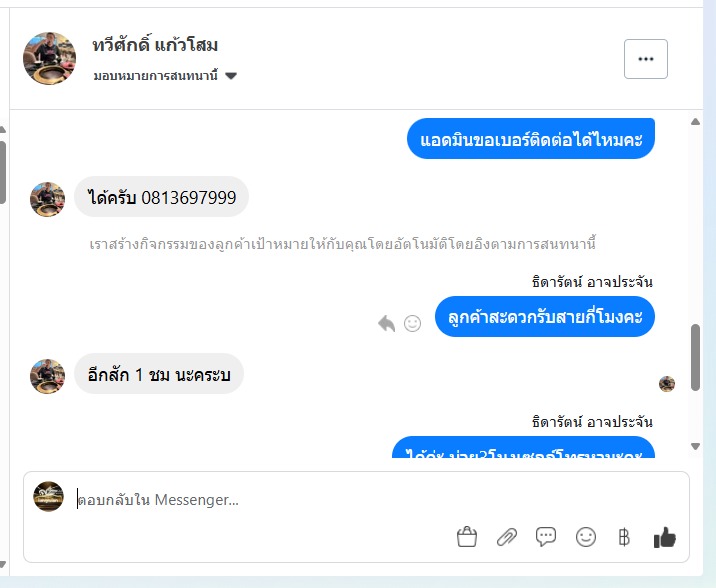Click the page avatar in reply box
This screenshot has width=716, height=588.
[x=48, y=496]
